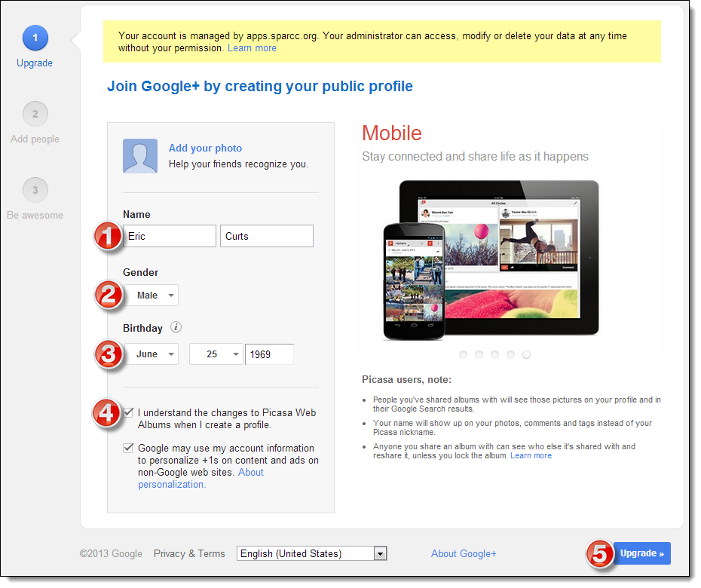701x588 pixels.
Task: Go to third carousel dot
Action: [494, 354]
